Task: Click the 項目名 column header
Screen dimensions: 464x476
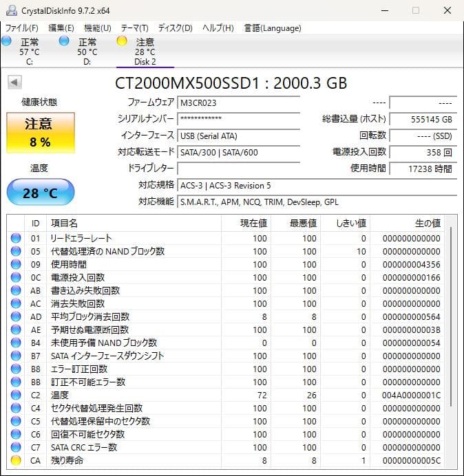Action: (x=134, y=224)
